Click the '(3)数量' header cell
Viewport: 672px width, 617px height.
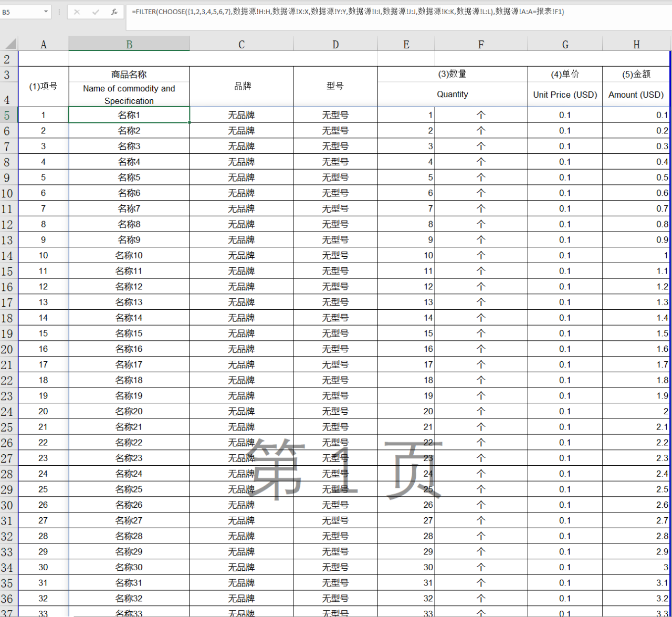453,74
